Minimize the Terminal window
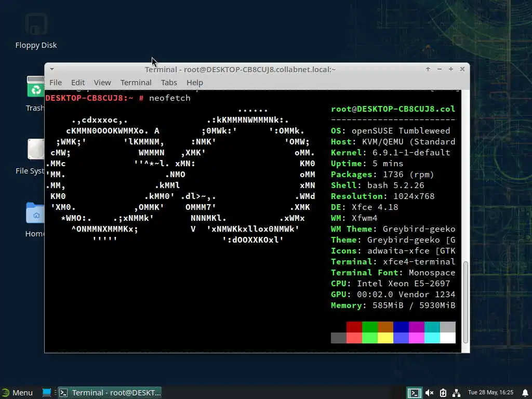Screen dimensions: 532x399 pyautogui.click(x=440, y=69)
